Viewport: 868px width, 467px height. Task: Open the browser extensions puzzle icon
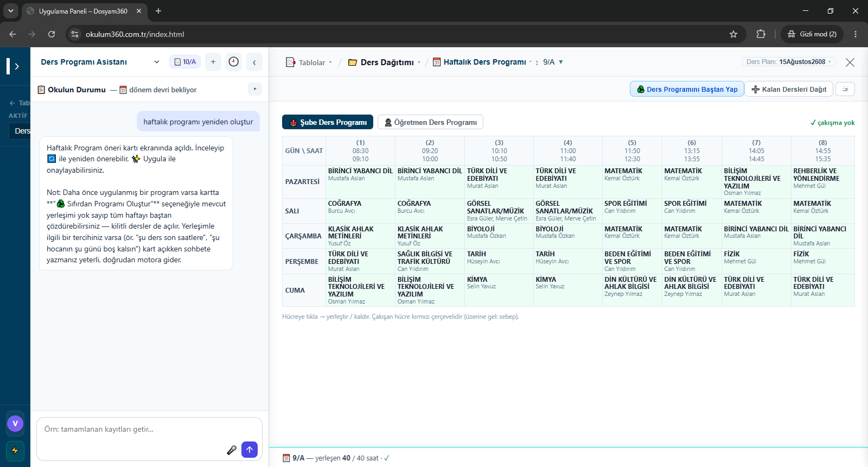[x=761, y=34]
